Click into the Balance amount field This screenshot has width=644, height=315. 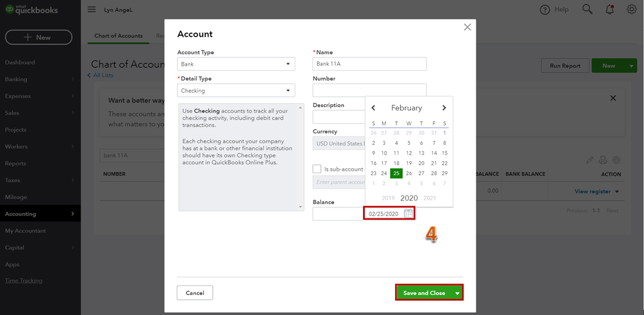[338, 214]
